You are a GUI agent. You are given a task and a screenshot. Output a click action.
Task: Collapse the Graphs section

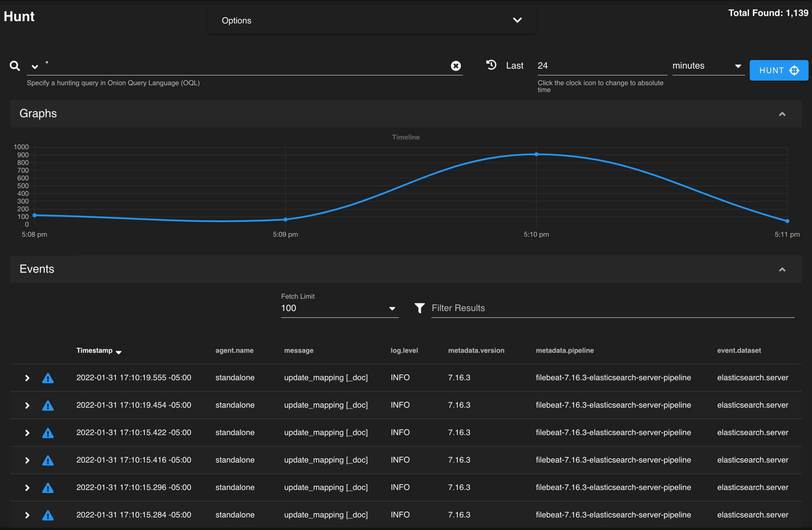pyautogui.click(x=782, y=114)
